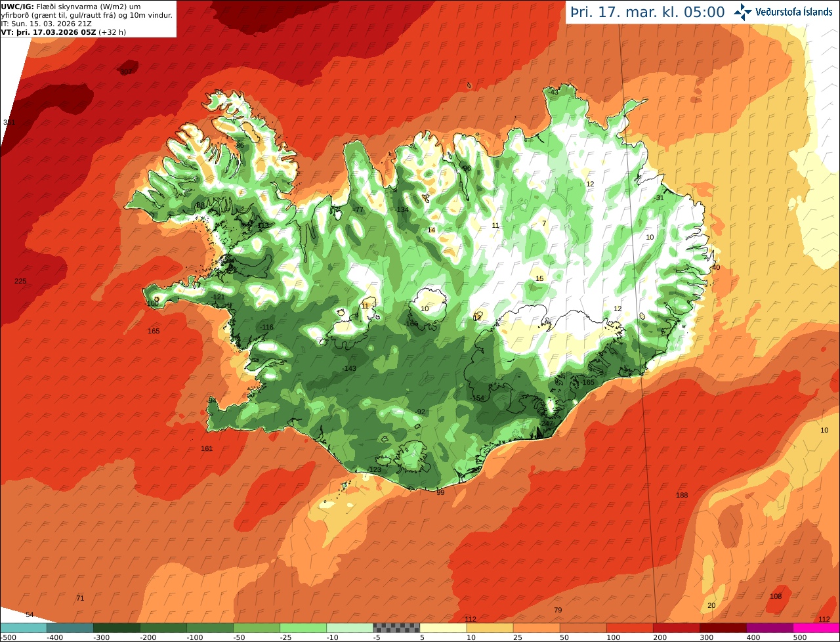Pick the pale yellow legend swatch 5 to 10
Viewport: 840px width, 642px height.
click(x=442, y=628)
